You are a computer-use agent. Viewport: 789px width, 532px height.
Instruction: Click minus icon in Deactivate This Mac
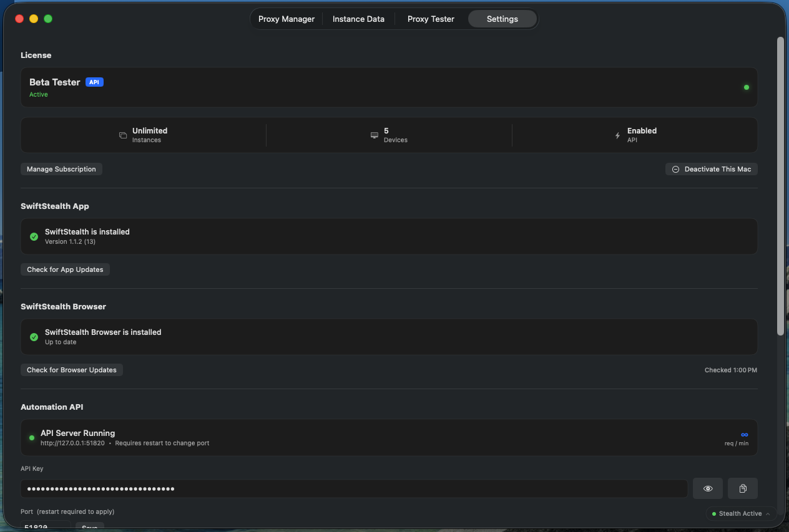coord(675,169)
